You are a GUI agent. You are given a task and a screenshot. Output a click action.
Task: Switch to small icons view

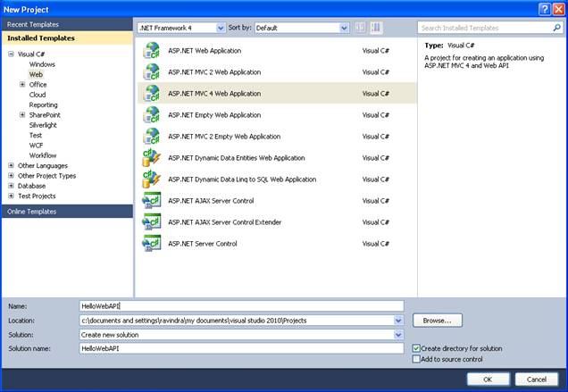361,28
